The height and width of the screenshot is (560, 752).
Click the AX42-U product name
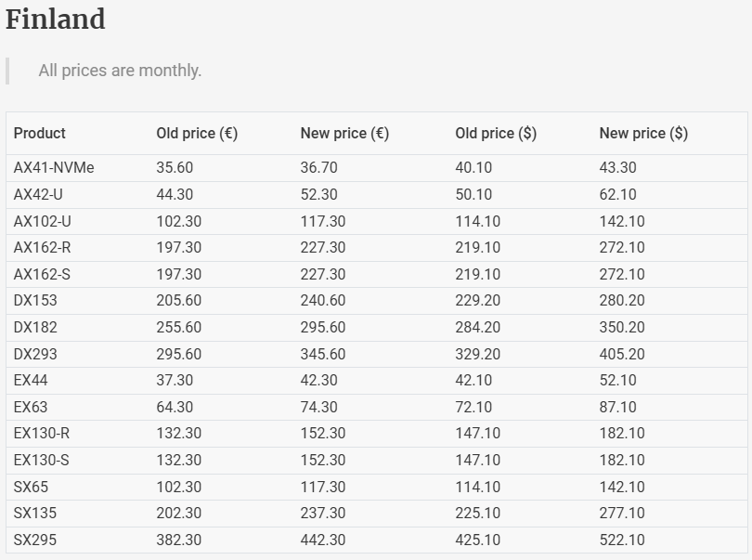pyautogui.click(x=39, y=195)
